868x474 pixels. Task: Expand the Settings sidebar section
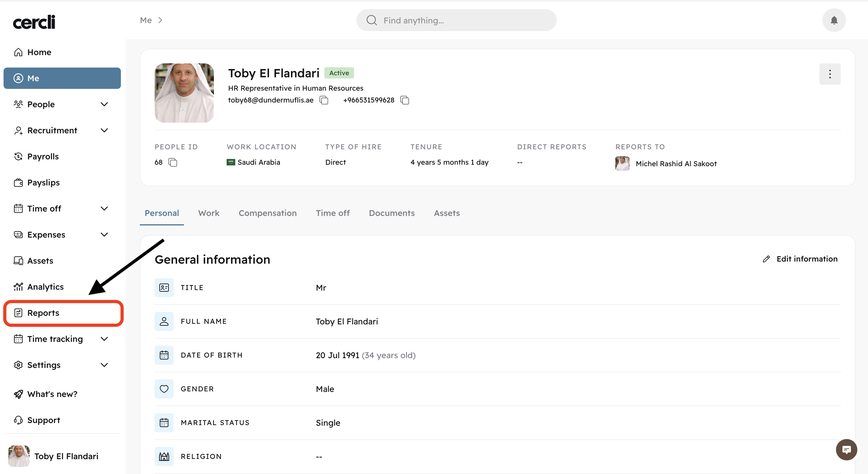tap(104, 365)
